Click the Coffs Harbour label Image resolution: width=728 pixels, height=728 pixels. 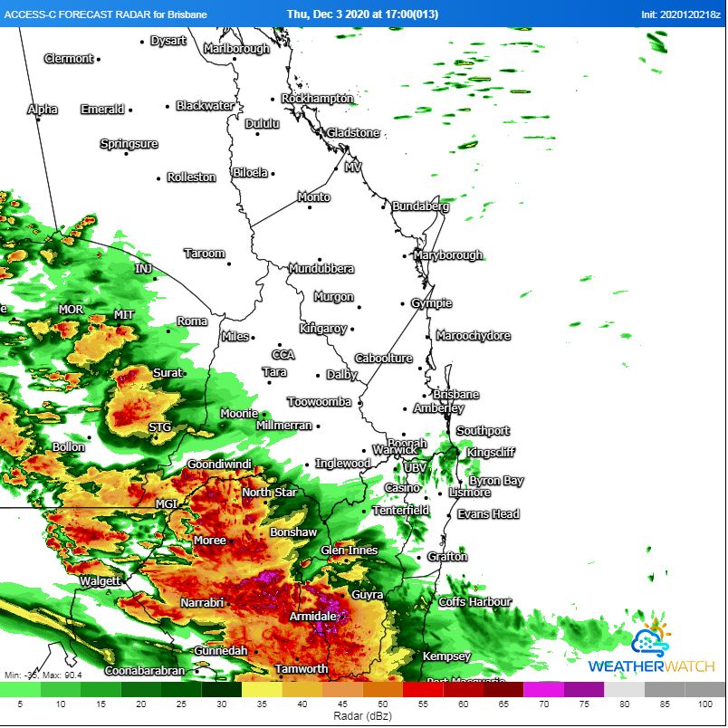click(x=475, y=602)
